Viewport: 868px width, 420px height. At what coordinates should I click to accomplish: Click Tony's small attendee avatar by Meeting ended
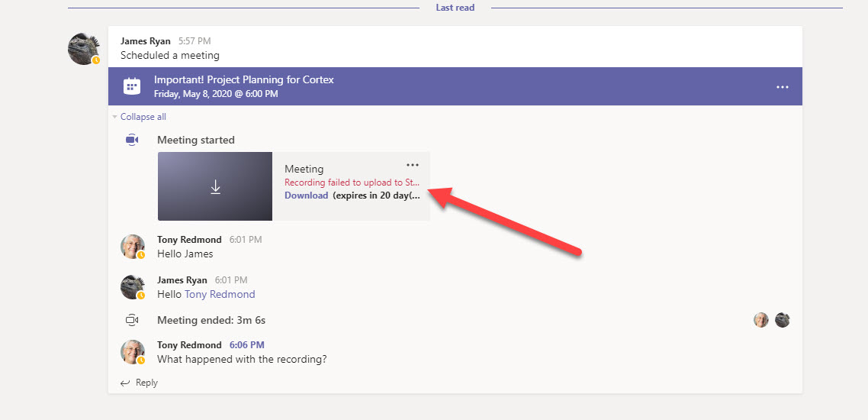[x=761, y=320]
